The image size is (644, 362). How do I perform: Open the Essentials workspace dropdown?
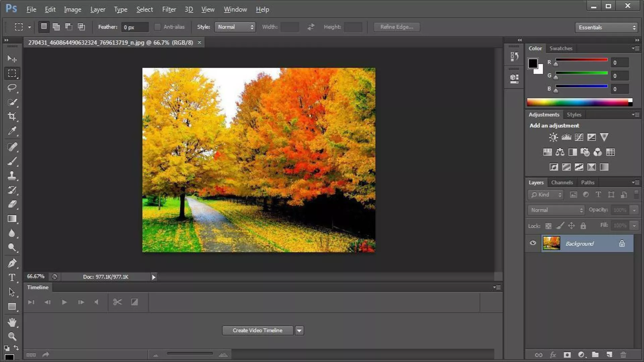[x=606, y=27]
